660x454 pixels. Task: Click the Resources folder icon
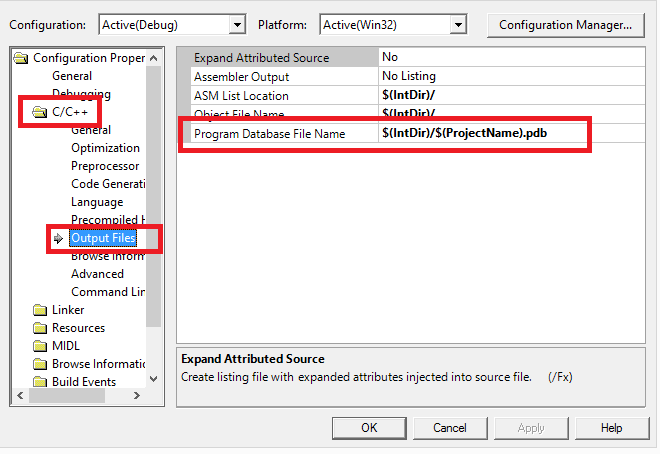pyautogui.click(x=40, y=328)
